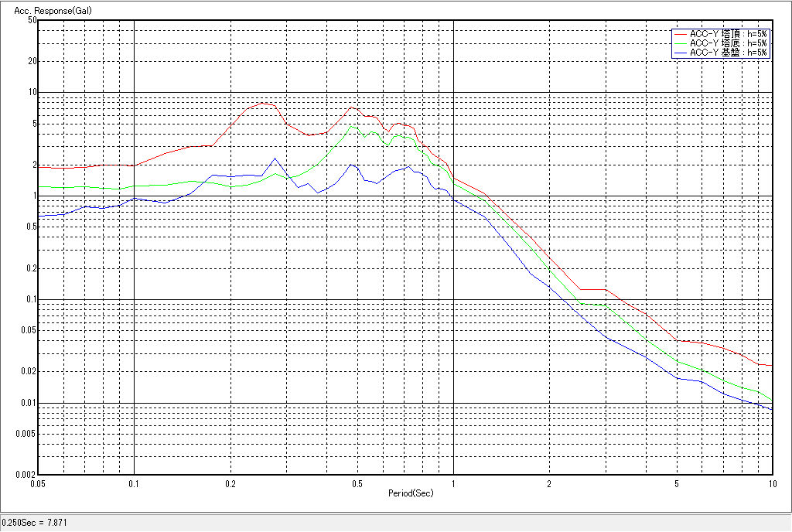
Task: Click the blue line sample in the legend
Action: [x=680, y=53]
